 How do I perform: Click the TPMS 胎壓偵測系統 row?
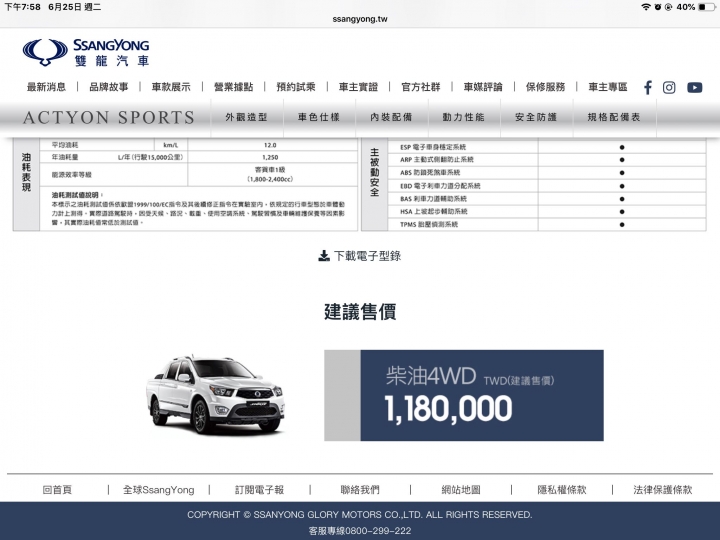click(x=547, y=225)
